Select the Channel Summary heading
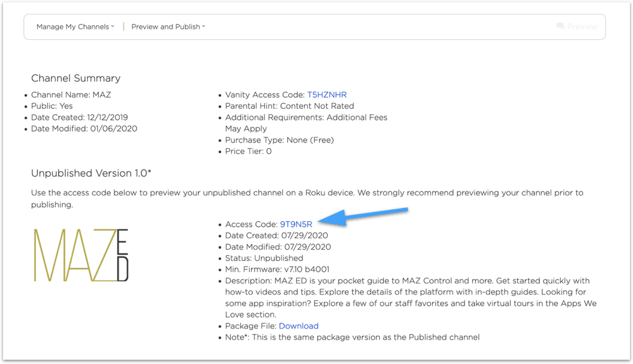633x364 pixels. coord(76,78)
